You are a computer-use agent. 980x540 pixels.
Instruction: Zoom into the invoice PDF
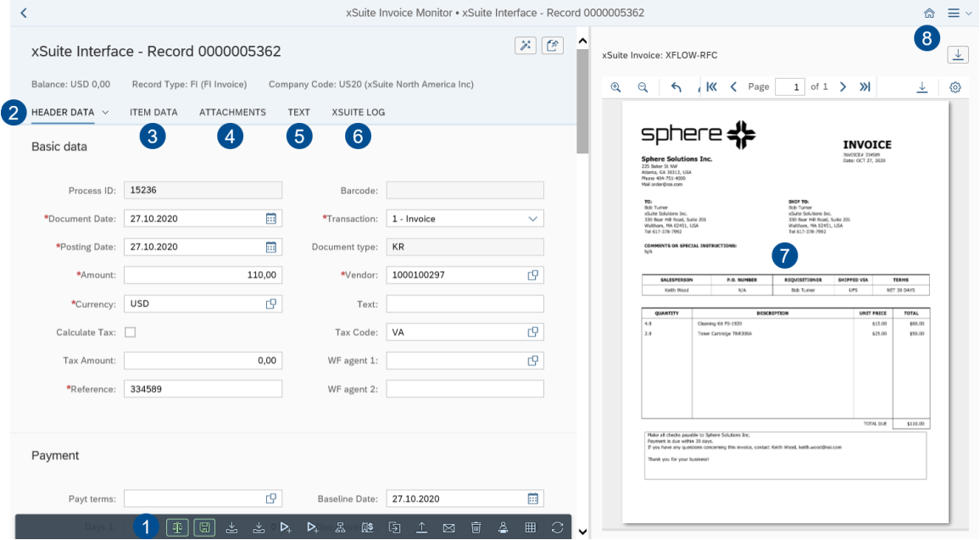pos(615,86)
